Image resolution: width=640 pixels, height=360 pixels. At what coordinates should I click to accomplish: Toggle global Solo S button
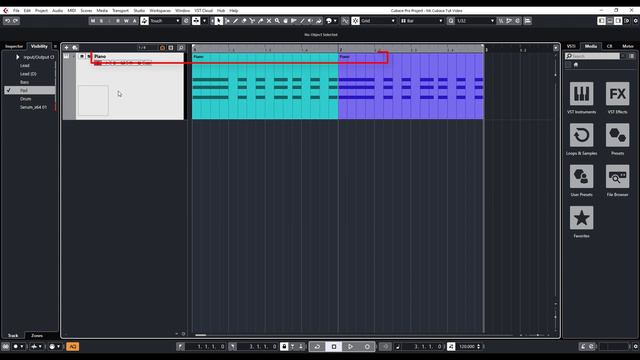tap(101, 21)
